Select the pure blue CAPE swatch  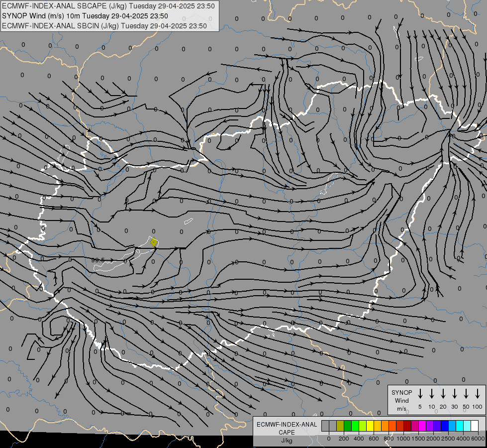444,426
